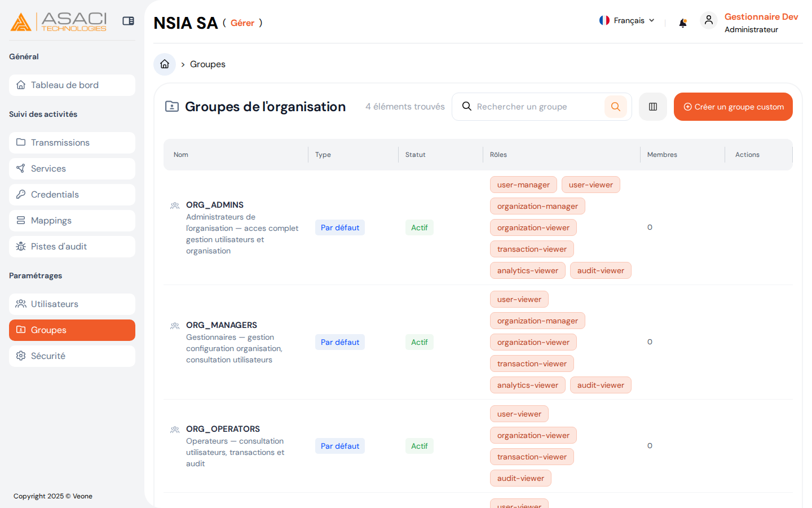812x508 pixels.
Task: Click the 4 éléments trouvés count
Action: pyautogui.click(x=405, y=107)
